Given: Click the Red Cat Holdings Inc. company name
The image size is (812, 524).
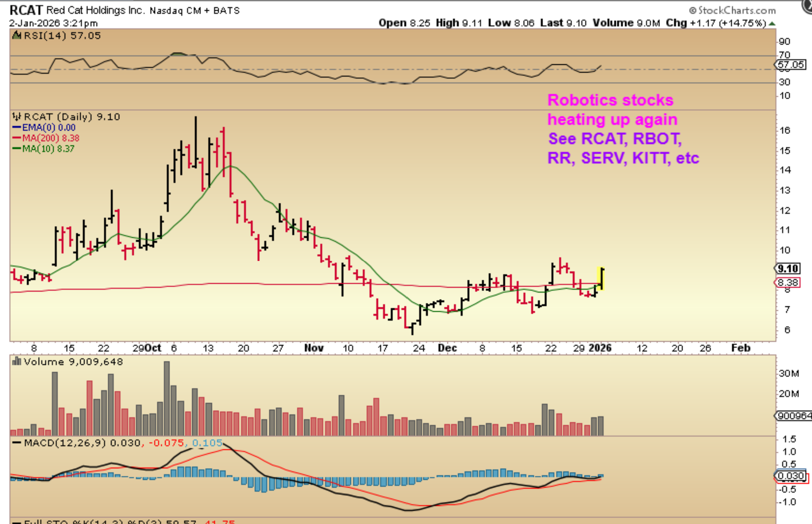Looking at the screenshot, I should pos(95,10).
